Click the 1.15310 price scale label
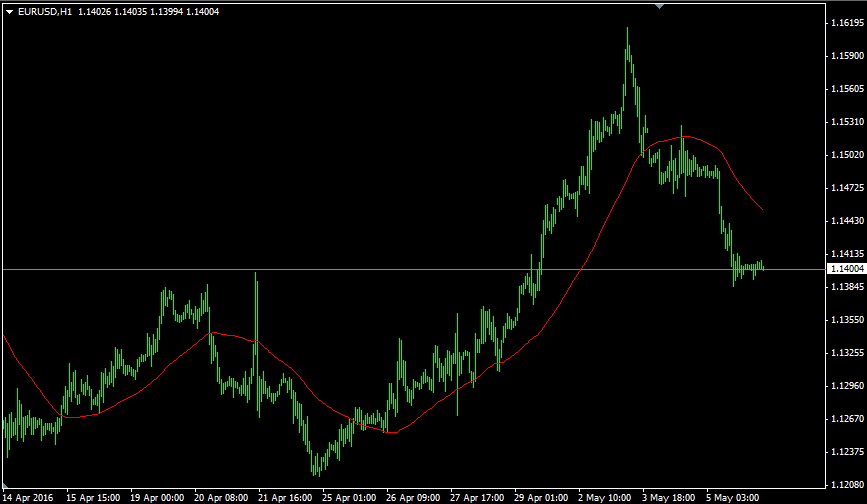 pos(847,122)
